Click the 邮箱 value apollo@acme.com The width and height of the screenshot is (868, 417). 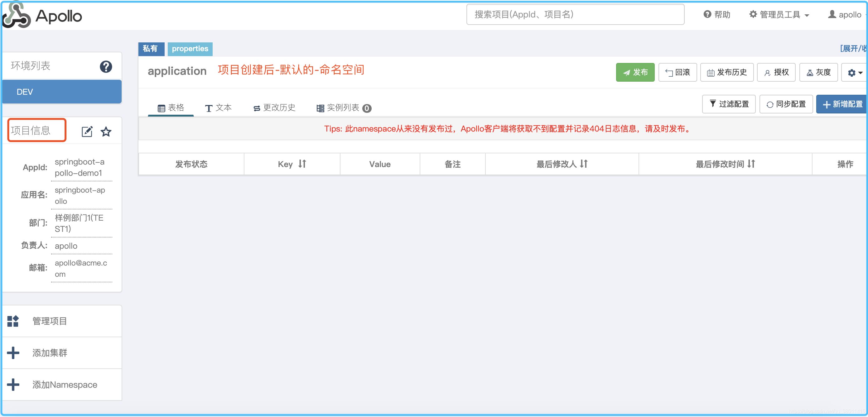pyautogui.click(x=81, y=268)
